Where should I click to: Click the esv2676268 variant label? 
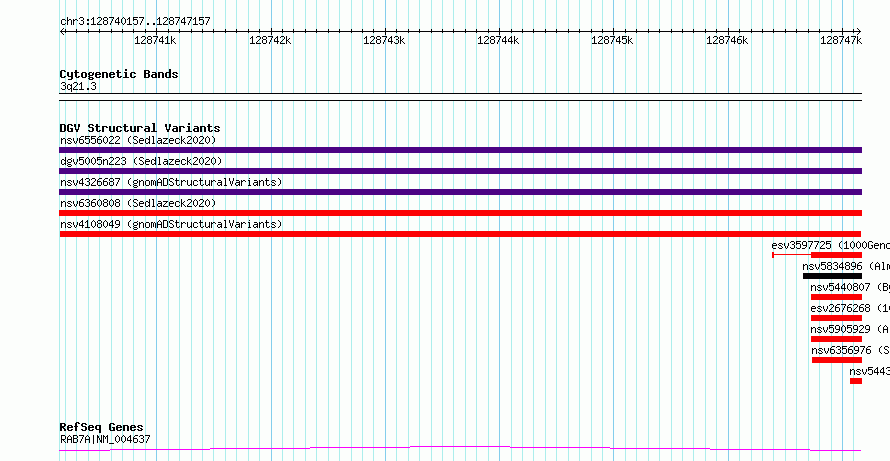pos(850,308)
